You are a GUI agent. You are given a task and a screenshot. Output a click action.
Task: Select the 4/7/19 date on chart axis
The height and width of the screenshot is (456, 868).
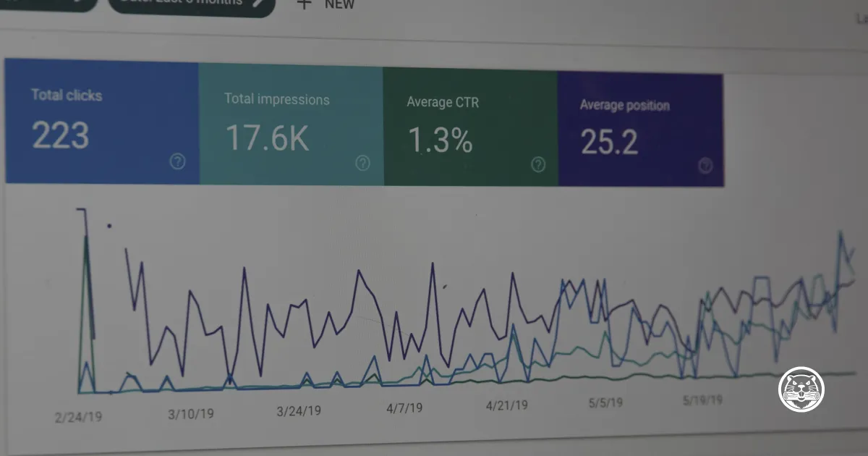(404, 408)
